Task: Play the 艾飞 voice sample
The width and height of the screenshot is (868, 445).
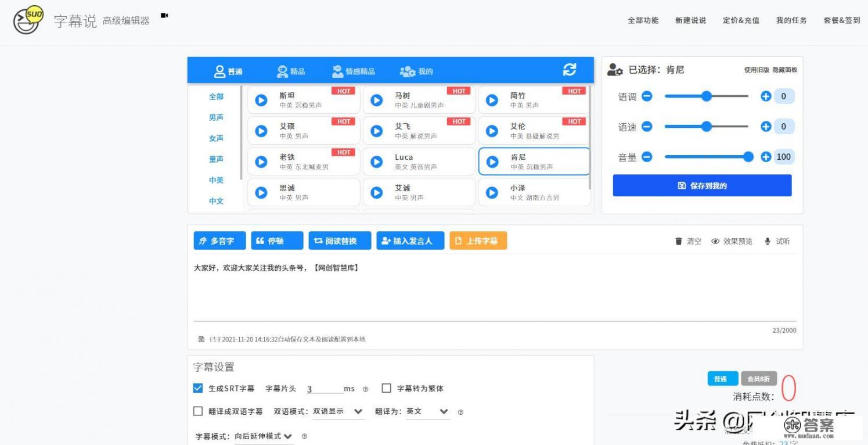Action: click(377, 131)
